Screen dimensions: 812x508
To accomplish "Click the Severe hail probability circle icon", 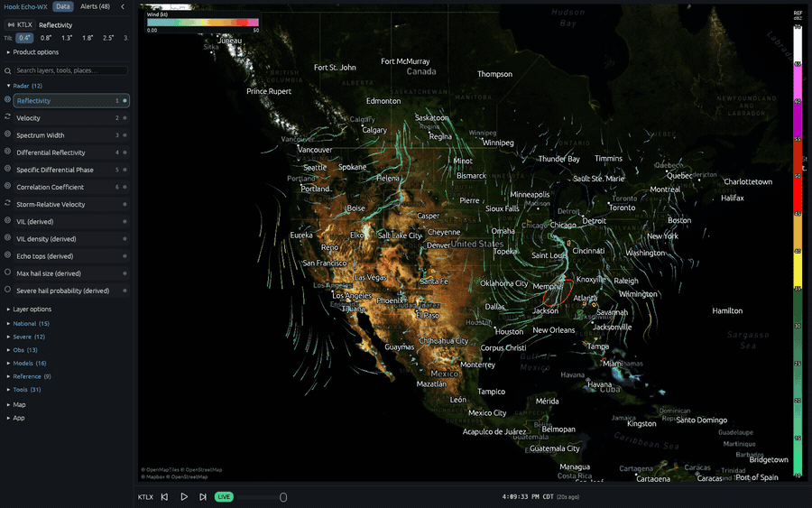I will [x=7, y=290].
